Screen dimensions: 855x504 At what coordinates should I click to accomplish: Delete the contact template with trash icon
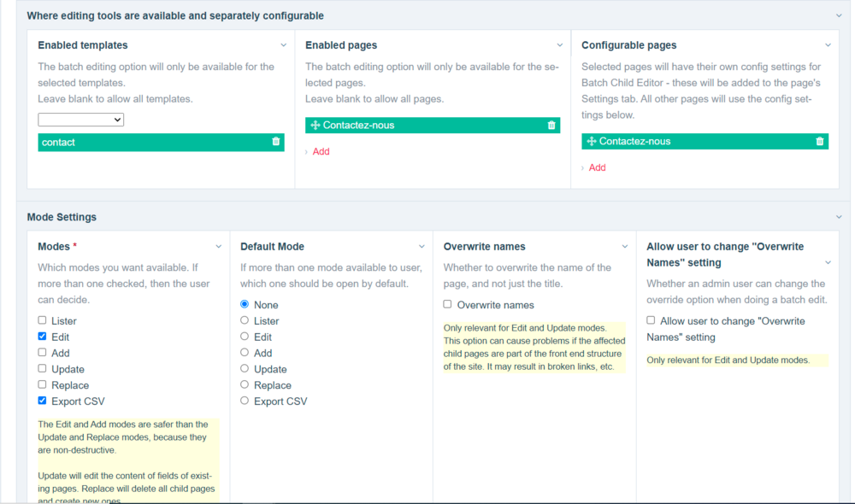275,142
